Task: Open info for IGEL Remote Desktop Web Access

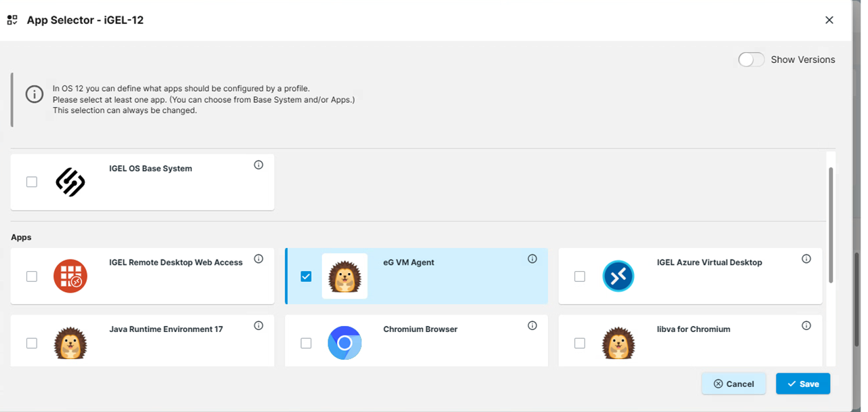Action: click(x=258, y=259)
